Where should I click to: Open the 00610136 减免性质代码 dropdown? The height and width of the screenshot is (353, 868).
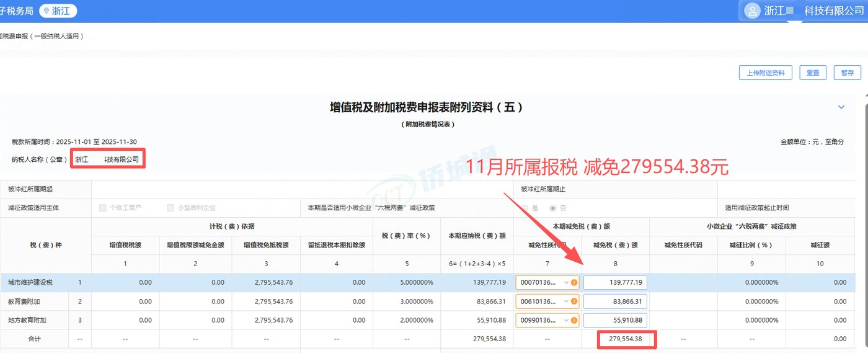pos(547,302)
